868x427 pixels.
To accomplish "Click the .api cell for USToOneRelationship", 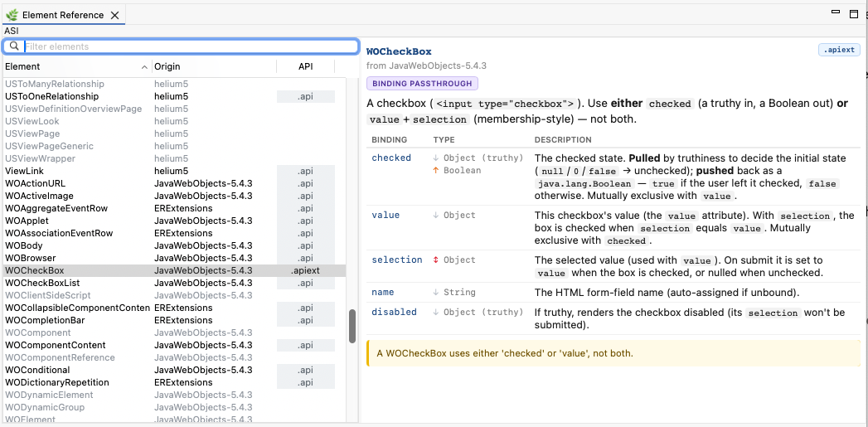I will point(306,96).
